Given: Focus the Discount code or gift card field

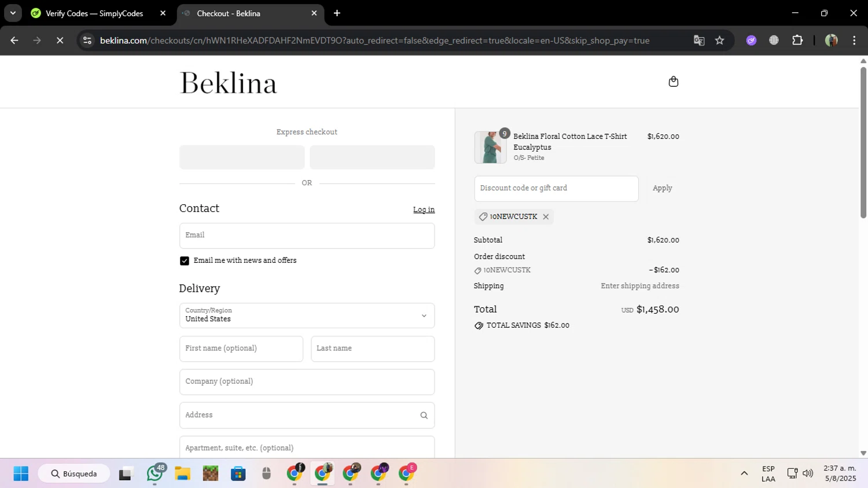Looking at the screenshot, I should (x=556, y=189).
